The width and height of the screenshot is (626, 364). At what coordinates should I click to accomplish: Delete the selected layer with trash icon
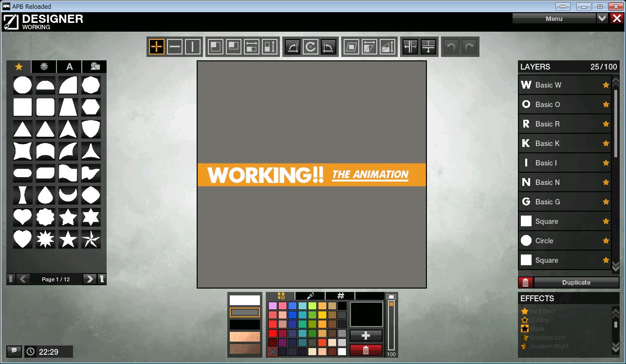coord(525,282)
